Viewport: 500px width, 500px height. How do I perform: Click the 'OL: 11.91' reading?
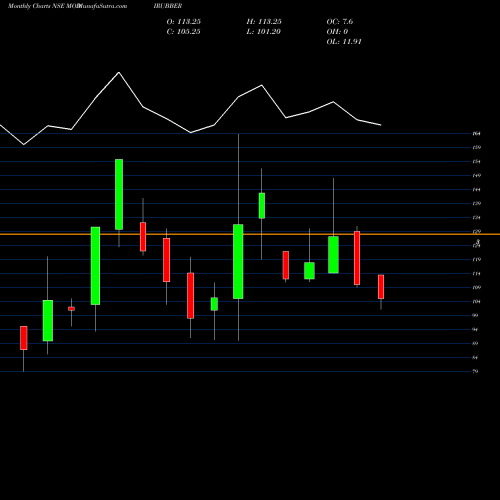pyautogui.click(x=344, y=41)
